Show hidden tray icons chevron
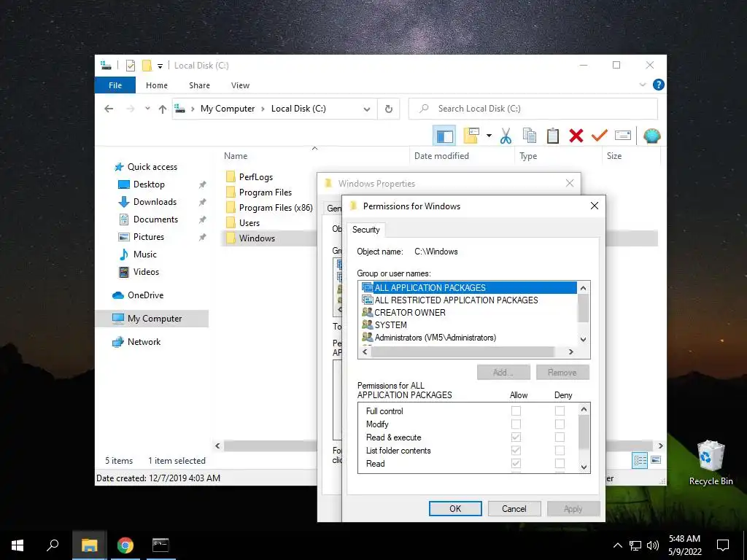This screenshot has height=560, width=747. pyautogui.click(x=617, y=545)
